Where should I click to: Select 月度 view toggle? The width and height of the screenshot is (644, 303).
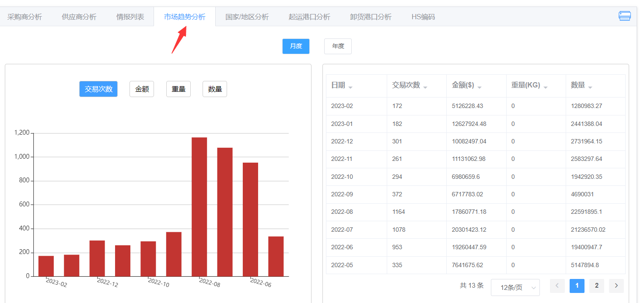click(296, 46)
